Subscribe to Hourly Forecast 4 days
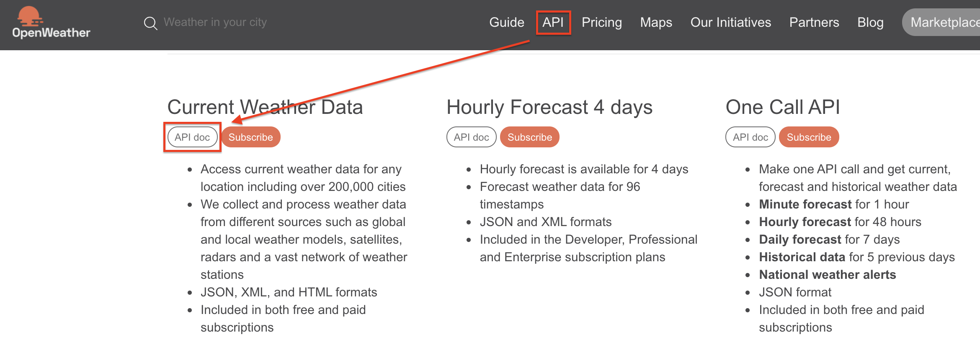The height and width of the screenshot is (350, 980). pos(530,137)
